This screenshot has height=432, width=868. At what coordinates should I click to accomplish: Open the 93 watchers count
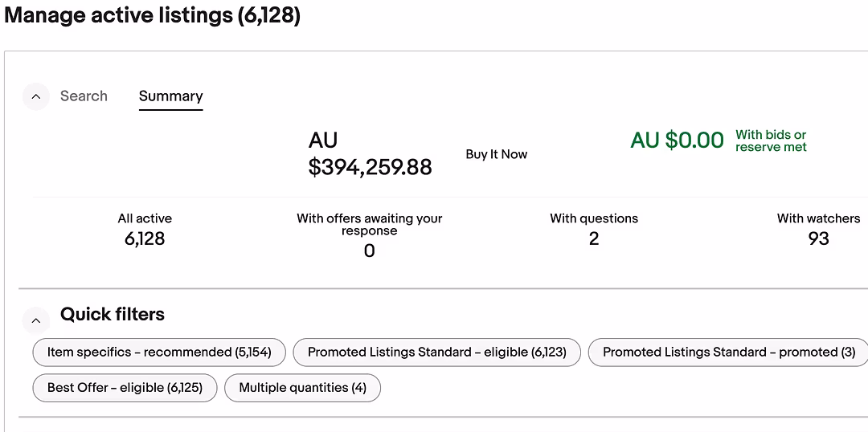[819, 239]
